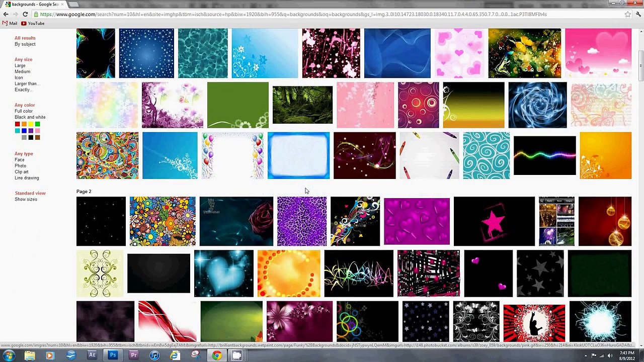Enable Show sizes view option

click(x=26, y=199)
